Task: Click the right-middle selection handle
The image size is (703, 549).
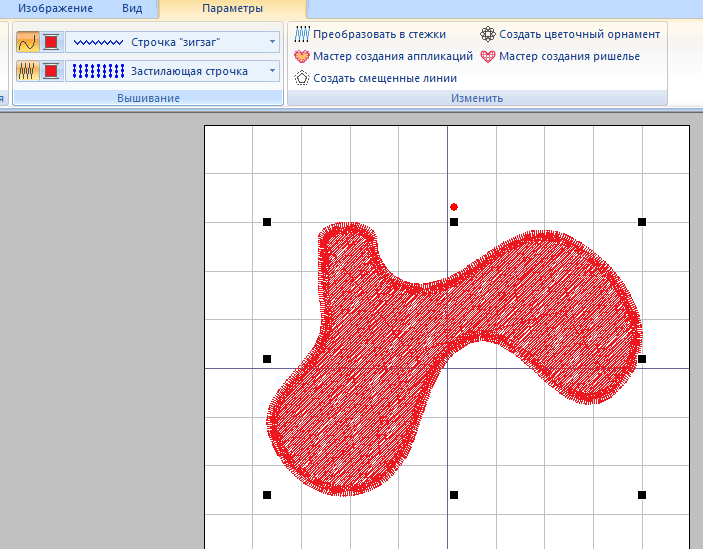Action: coord(642,358)
